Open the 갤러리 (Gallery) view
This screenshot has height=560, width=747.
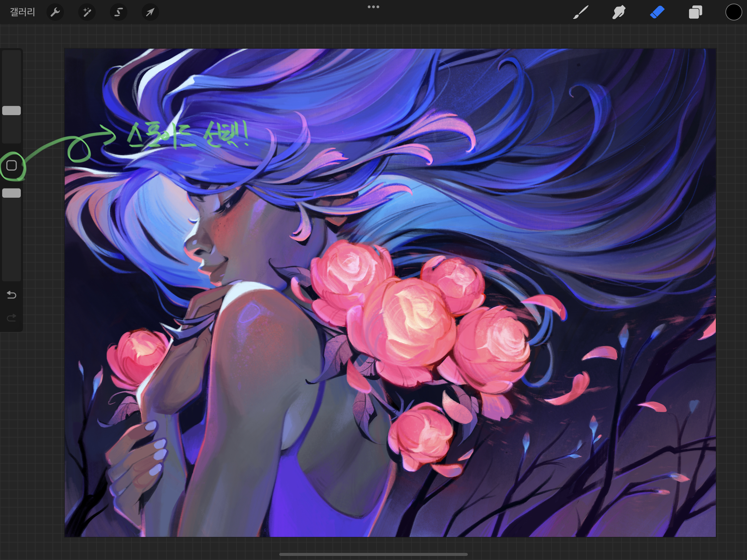22,13
